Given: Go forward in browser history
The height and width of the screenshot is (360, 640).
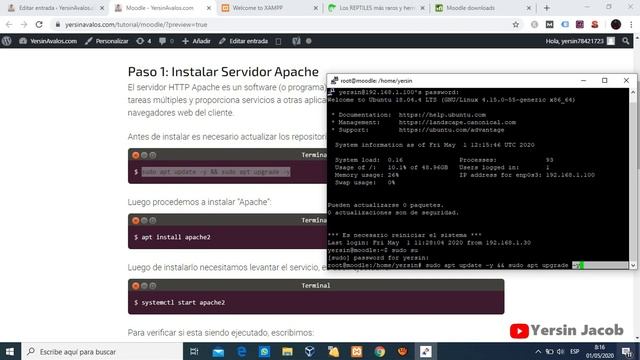Looking at the screenshot, I should click(x=24, y=24).
